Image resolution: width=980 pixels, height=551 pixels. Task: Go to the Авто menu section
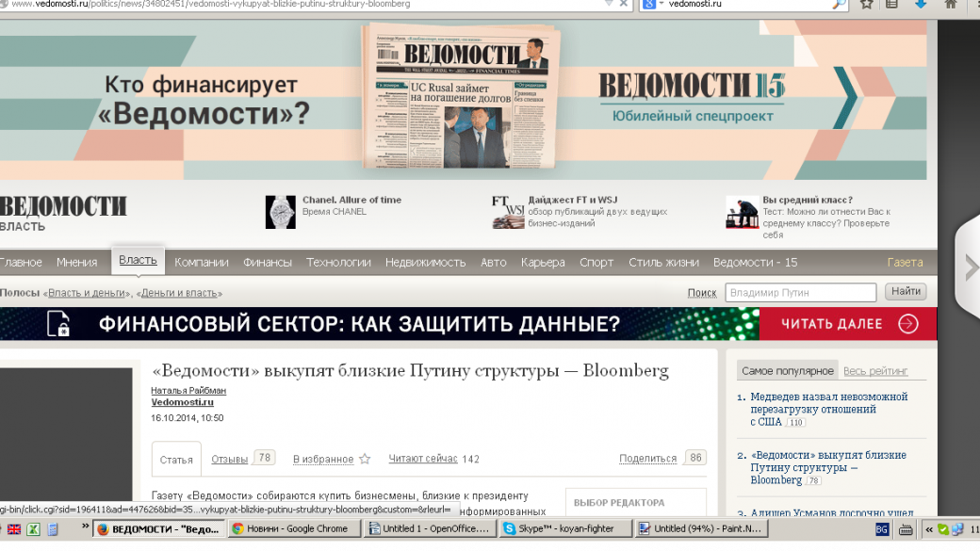coord(494,263)
